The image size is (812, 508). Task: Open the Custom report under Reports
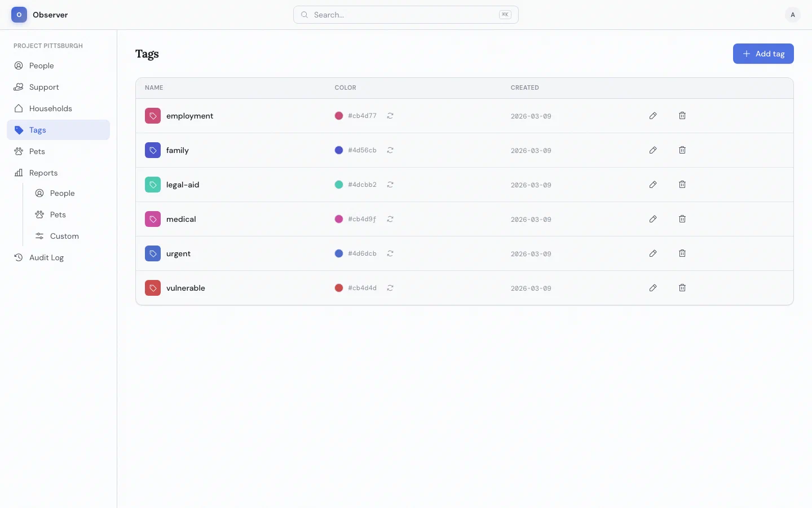[69, 236]
